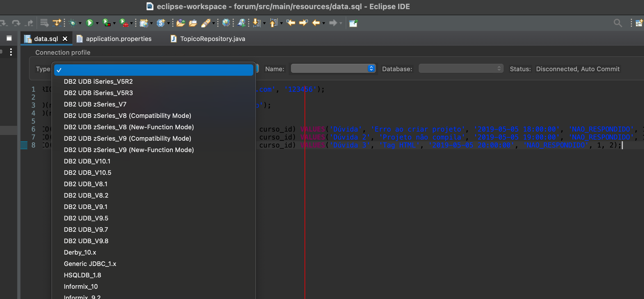Select DB2 UDB_V8.2
This screenshot has width=644, height=299.
pos(154,195)
